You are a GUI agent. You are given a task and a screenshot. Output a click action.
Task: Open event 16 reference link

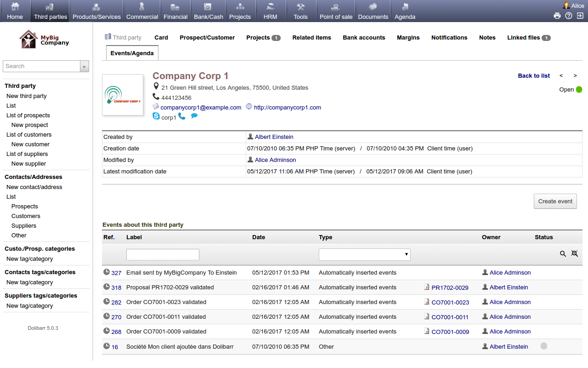click(114, 347)
